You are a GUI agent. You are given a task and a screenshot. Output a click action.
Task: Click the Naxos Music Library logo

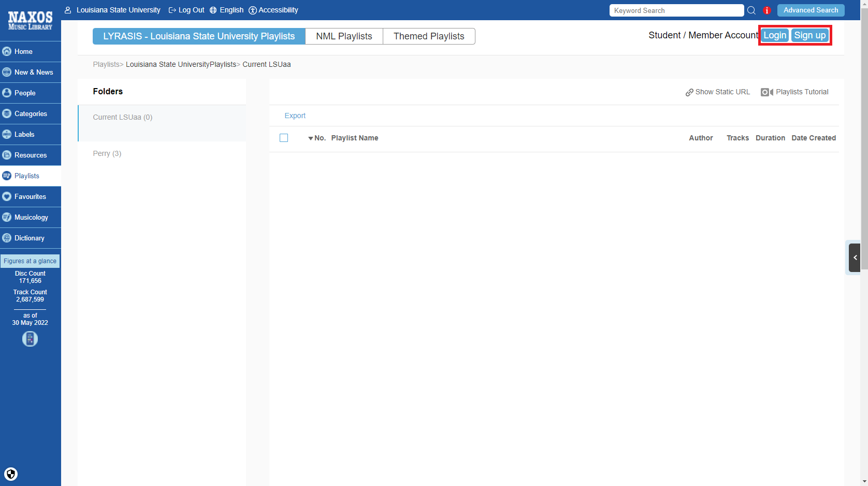[30, 21]
